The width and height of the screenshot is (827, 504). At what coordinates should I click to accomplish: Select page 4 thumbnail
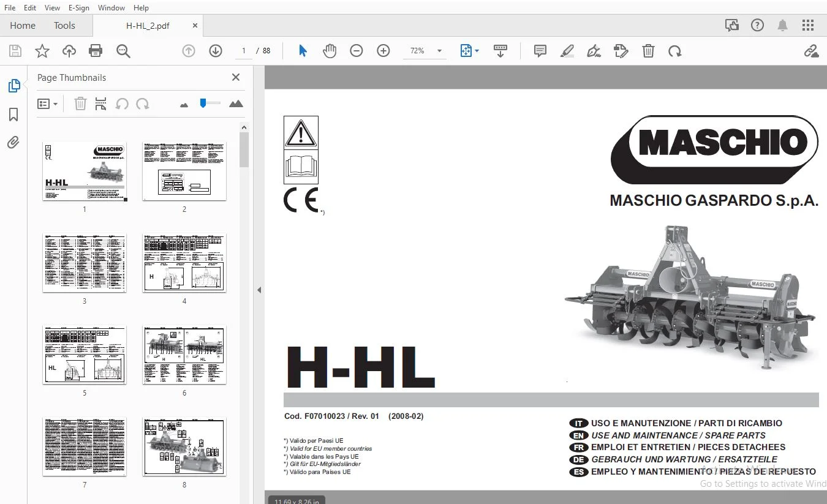pos(184,263)
